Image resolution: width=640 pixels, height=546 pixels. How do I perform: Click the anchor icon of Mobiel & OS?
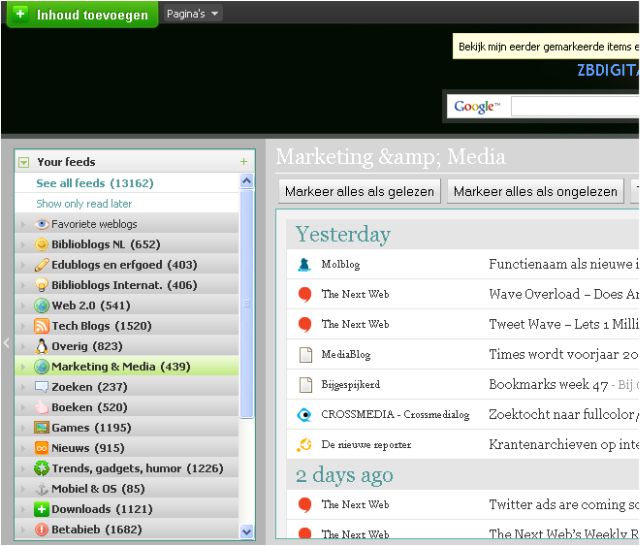tap(41, 489)
